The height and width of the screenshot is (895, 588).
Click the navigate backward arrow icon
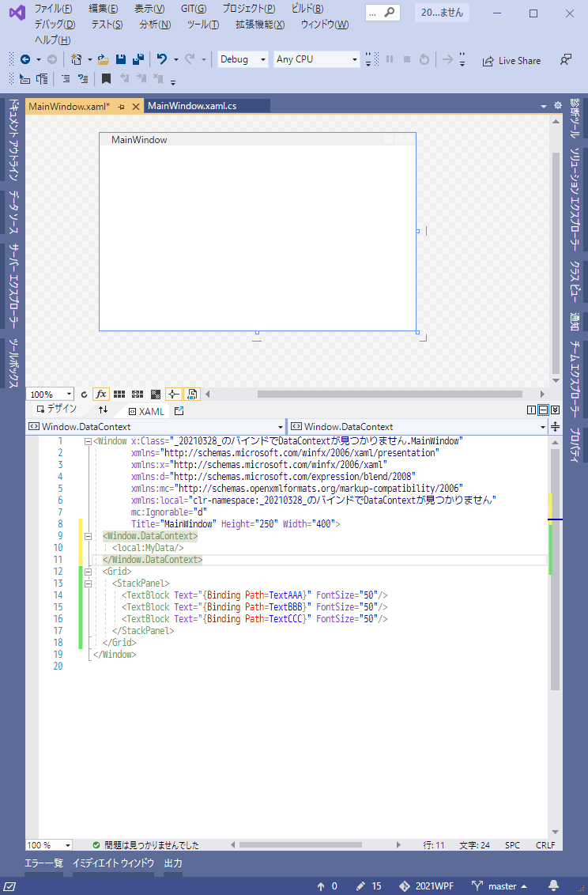[25, 59]
